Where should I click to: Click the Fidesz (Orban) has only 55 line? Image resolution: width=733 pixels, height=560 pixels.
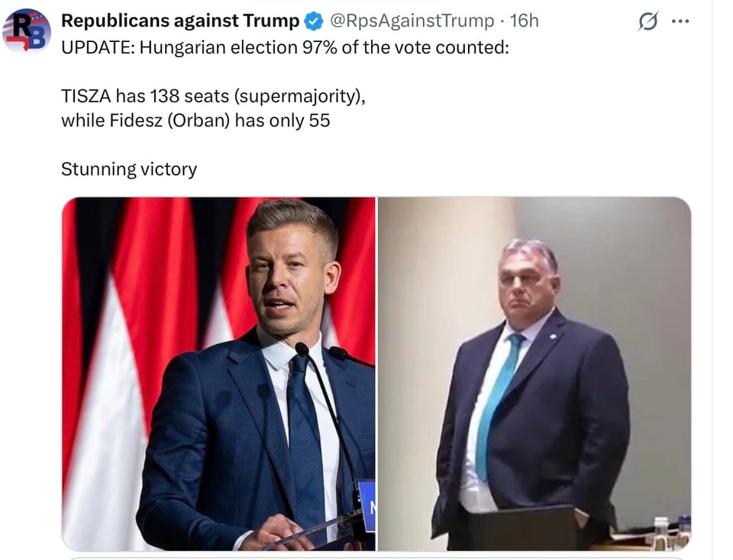pos(195,120)
